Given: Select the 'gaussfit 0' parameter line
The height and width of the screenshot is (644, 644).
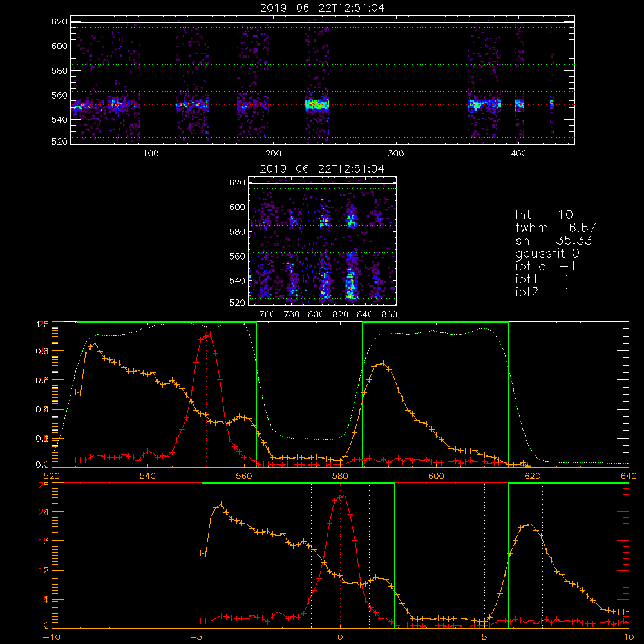Looking at the screenshot, I should coord(547,253).
